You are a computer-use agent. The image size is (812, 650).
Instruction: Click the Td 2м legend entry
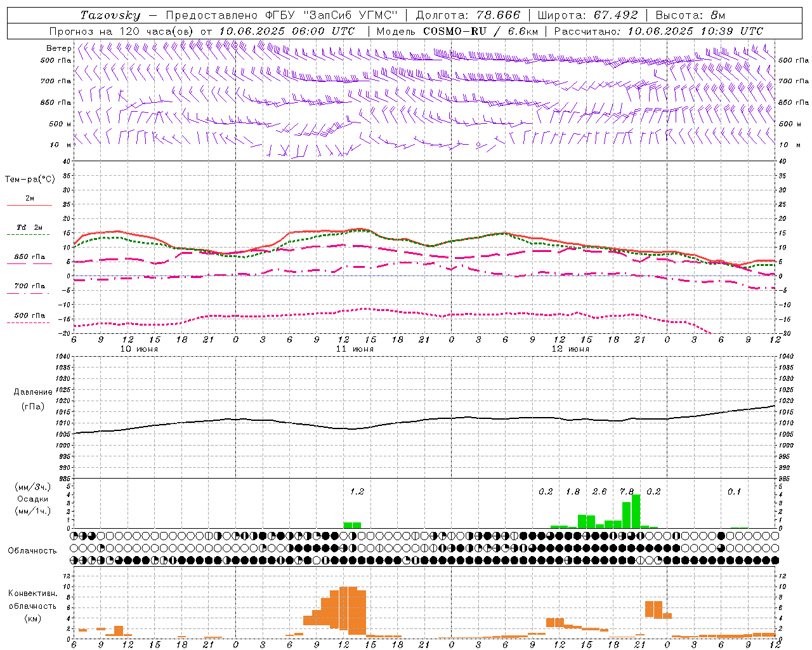[x=29, y=227]
